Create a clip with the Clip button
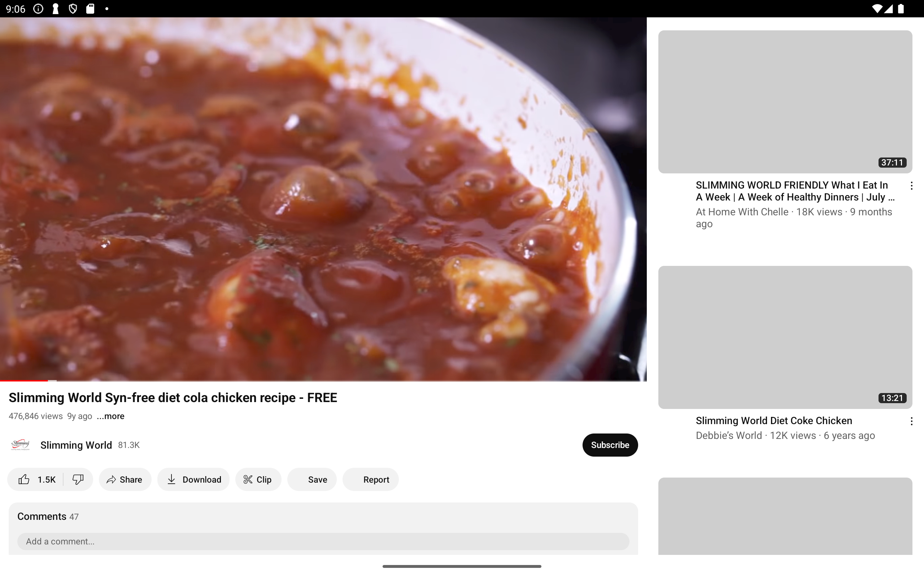The width and height of the screenshot is (924, 578). (x=258, y=479)
